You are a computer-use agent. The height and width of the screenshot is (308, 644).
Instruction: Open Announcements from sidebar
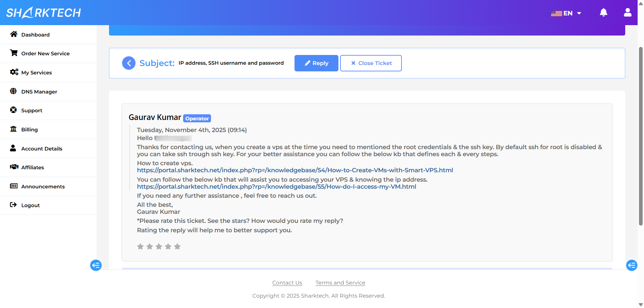pyautogui.click(x=48, y=187)
